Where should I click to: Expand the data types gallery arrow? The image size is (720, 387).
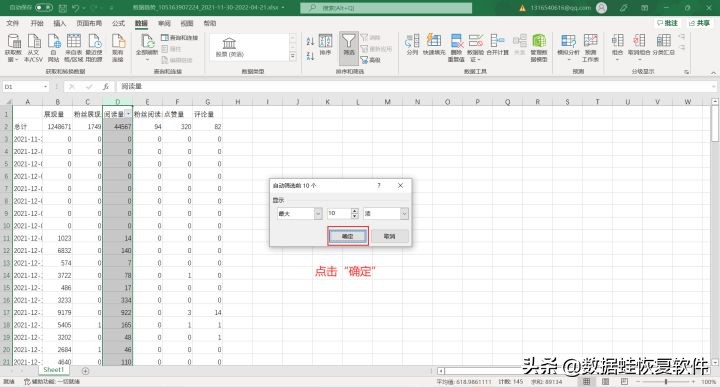(x=292, y=56)
